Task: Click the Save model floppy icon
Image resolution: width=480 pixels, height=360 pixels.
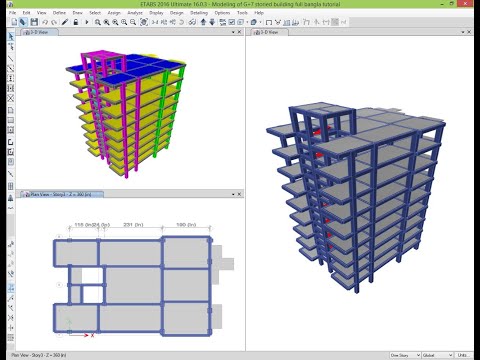Action: (x=34, y=22)
